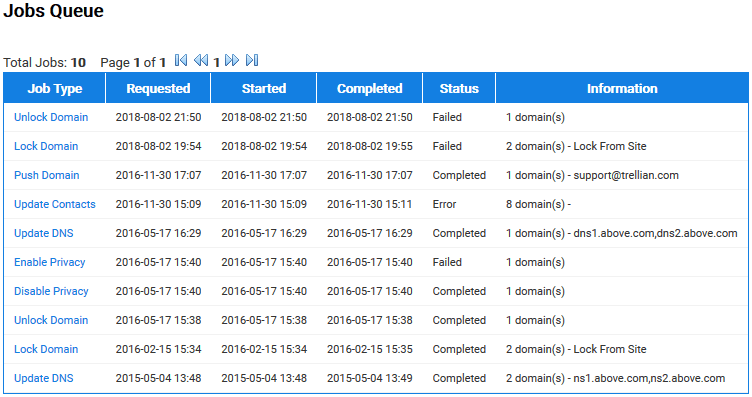Open the Enable Privacy job
Image resolution: width=752 pixels, height=397 pixels.
coord(49,262)
